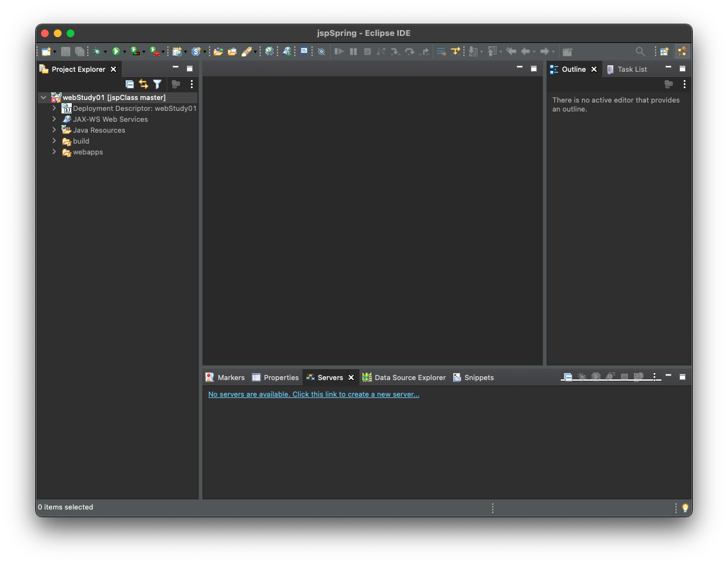Click the Suspend pause icon
728x564 pixels.
(x=353, y=51)
